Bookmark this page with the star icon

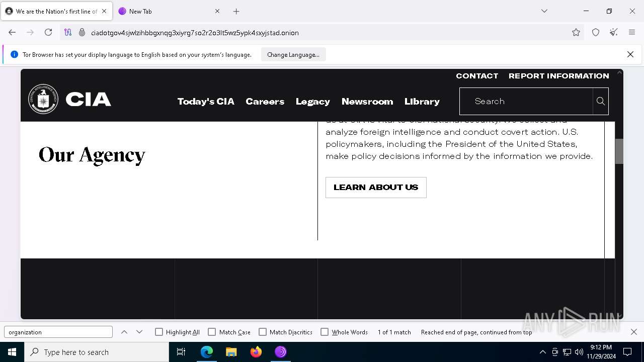coord(576,32)
